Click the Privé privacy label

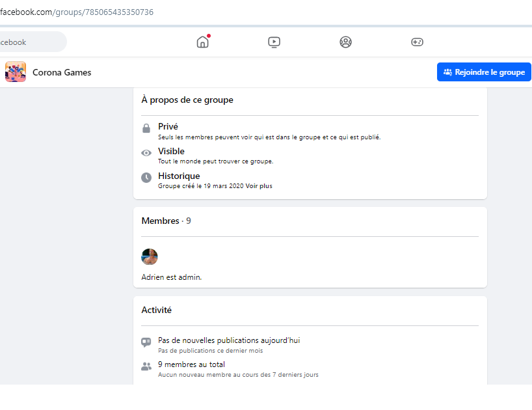tap(168, 126)
